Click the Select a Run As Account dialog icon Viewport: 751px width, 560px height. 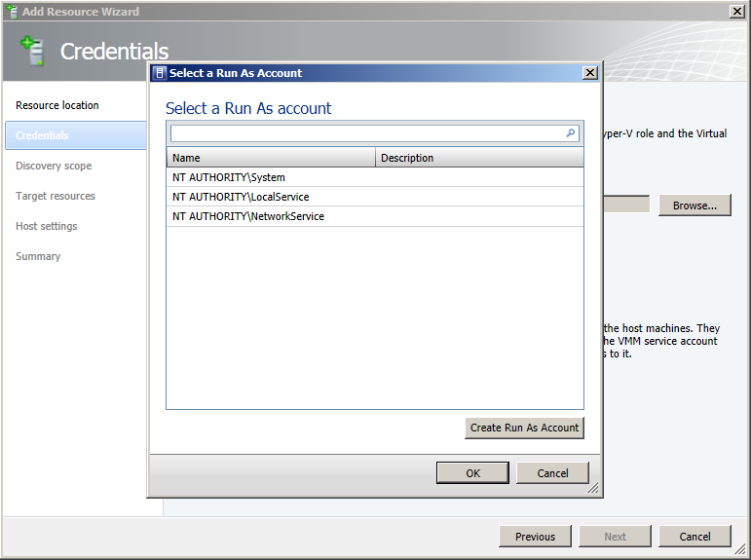click(160, 73)
